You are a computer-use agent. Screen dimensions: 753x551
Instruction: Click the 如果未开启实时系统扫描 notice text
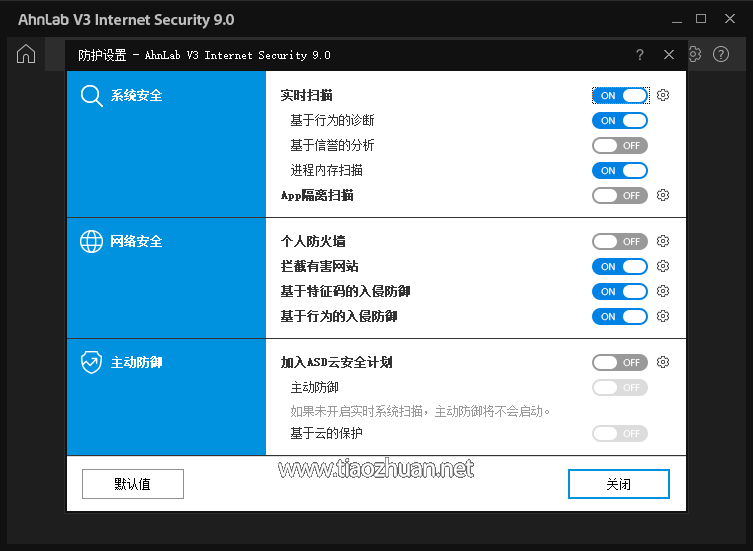(420, 412)
